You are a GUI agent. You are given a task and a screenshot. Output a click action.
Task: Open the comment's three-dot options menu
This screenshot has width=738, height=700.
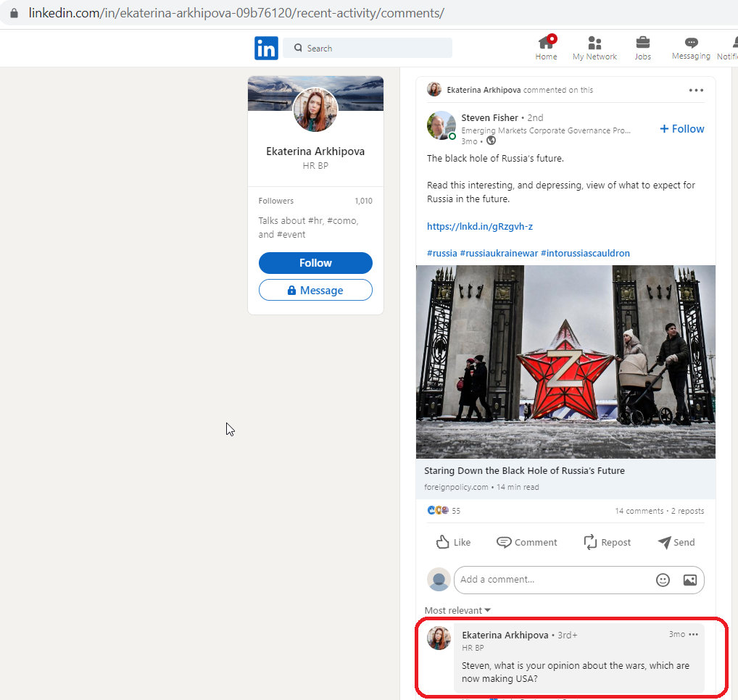pyautogui.click(x=693, y=634)
